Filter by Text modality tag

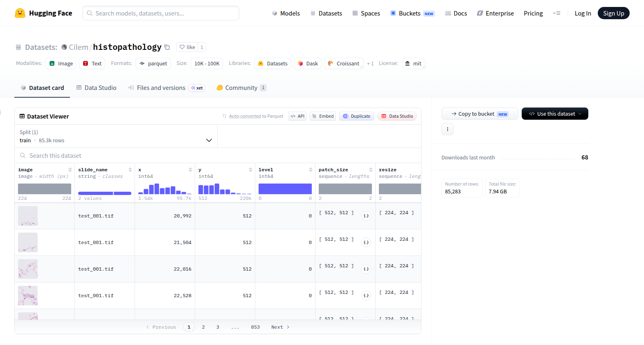[x=92, y=63]
